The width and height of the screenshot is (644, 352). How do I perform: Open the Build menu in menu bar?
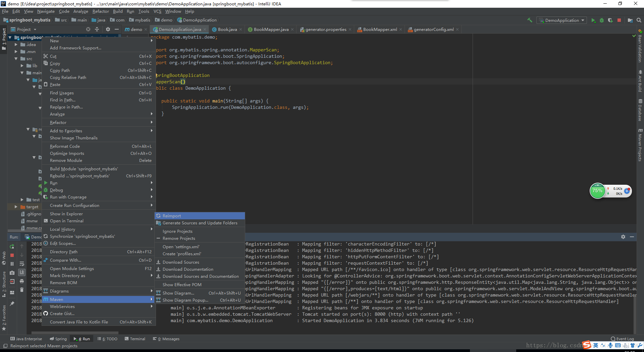pos(118,11)
